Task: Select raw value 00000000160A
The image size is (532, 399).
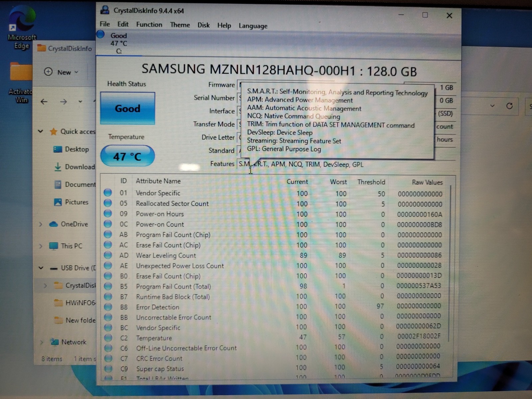Action: pyautogui.click(x=420, y=214)
